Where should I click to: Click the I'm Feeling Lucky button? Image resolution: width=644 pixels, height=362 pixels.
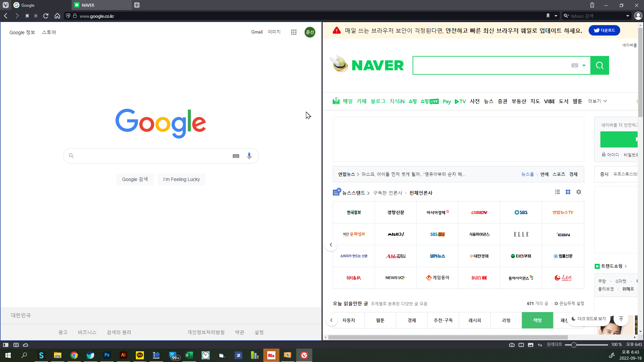tap(181, 179)
